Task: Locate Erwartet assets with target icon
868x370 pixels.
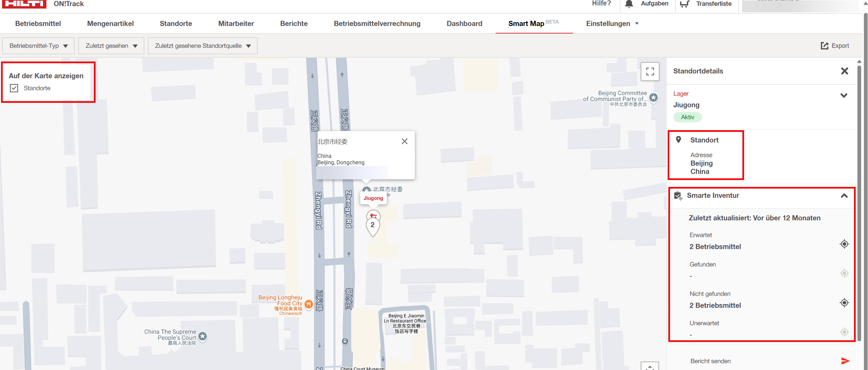Action: pos(844,244)
